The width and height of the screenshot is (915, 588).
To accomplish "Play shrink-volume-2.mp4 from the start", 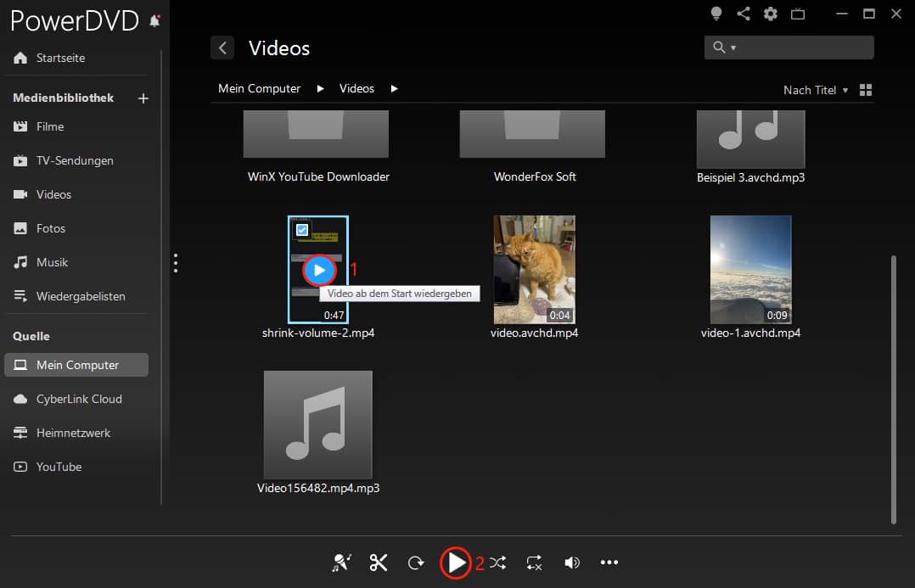I will [x=318, y=271].
